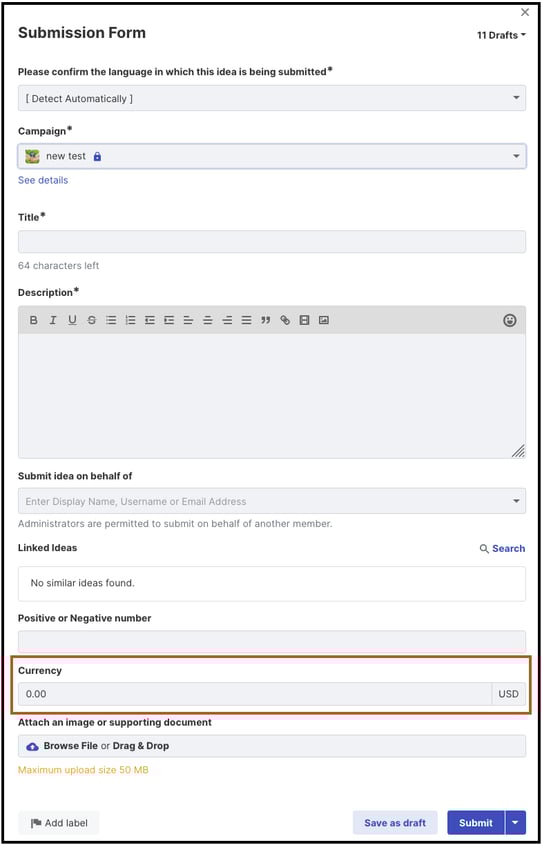Expand the submit on behalf of dropdown
This screenshot has height=845, width=542.
272,501
